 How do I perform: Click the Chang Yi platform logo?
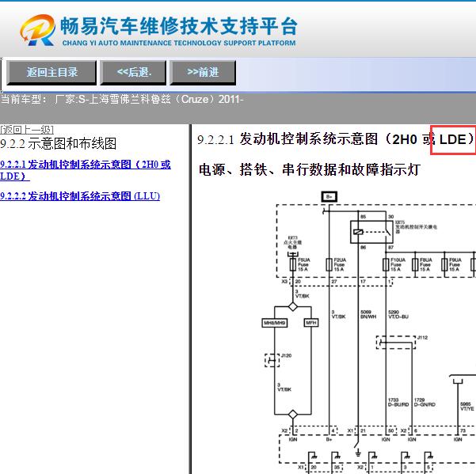click(x=38, y=30)
